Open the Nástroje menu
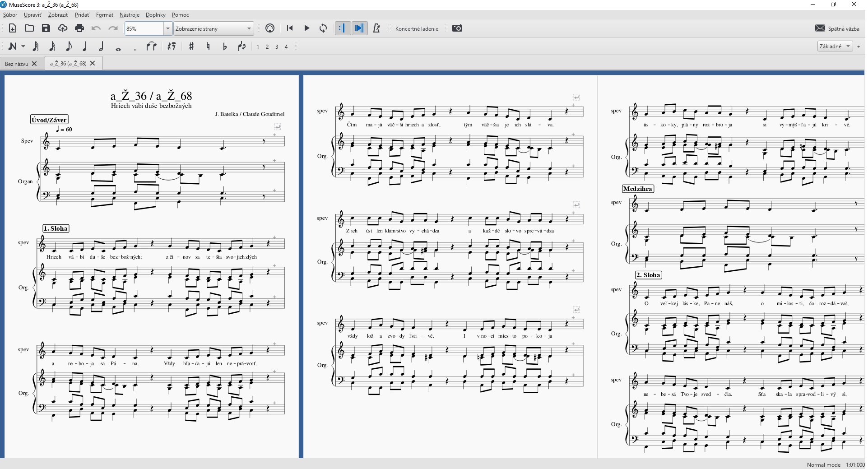Viewport: 868px width, 469px height. click(x=130, y=15)
